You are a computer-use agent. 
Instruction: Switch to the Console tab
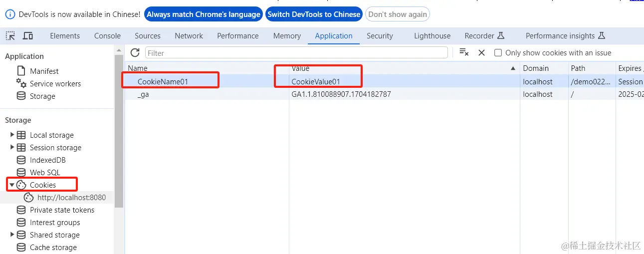[x=107, y=36]
